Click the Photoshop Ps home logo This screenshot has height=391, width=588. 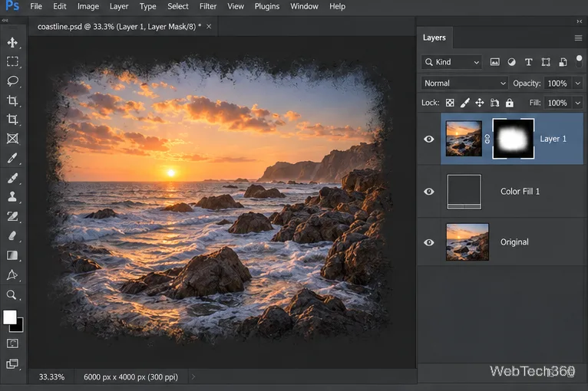[12, 6]
